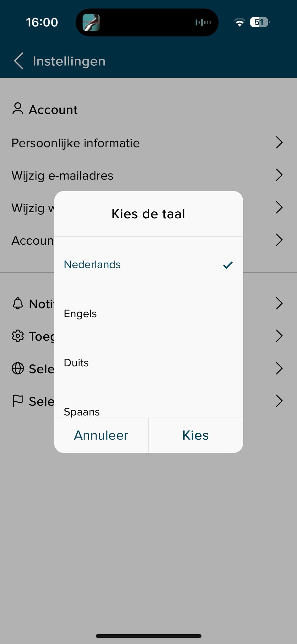The image size is (297, 644).
Task: Tap the now-playing album art in Dynamic Island
Action: click(x=91, y=22)
